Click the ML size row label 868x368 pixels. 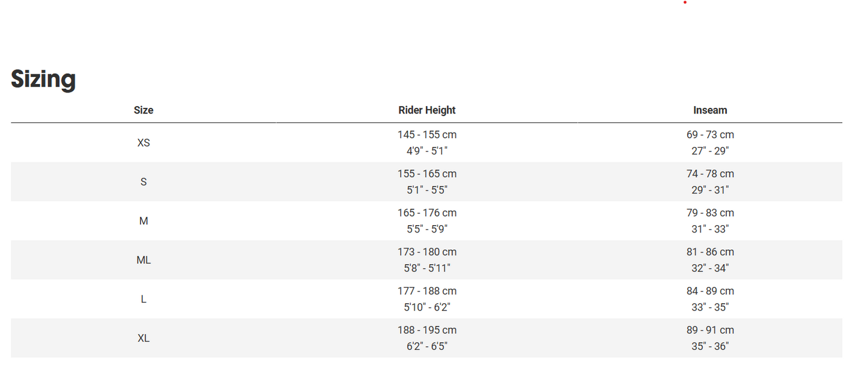point(144,260)
